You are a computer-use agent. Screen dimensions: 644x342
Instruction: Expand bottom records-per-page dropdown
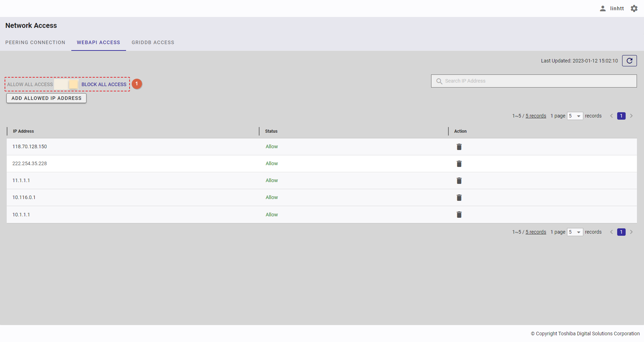[575, 232]
